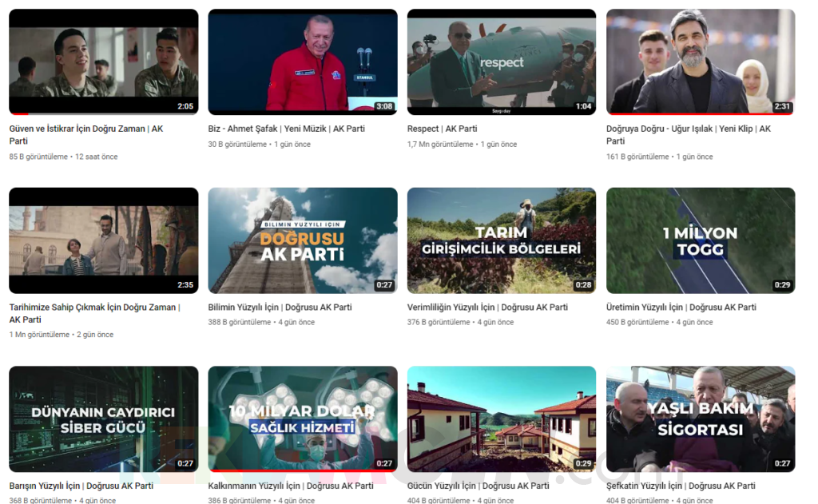The width and height of the screenshot is (818, 504).
Task: Open the soldiers thumbnail with 2:05 duration
Action: (x=103, y=62)
